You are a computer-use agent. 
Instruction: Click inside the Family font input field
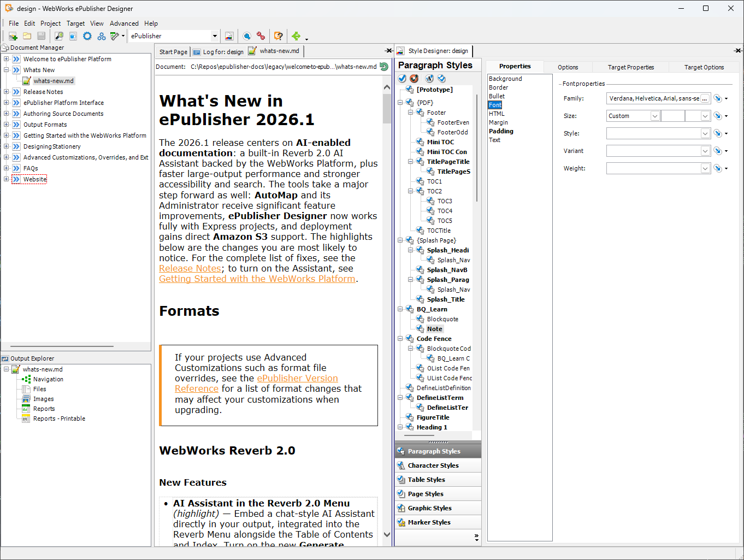653,98
